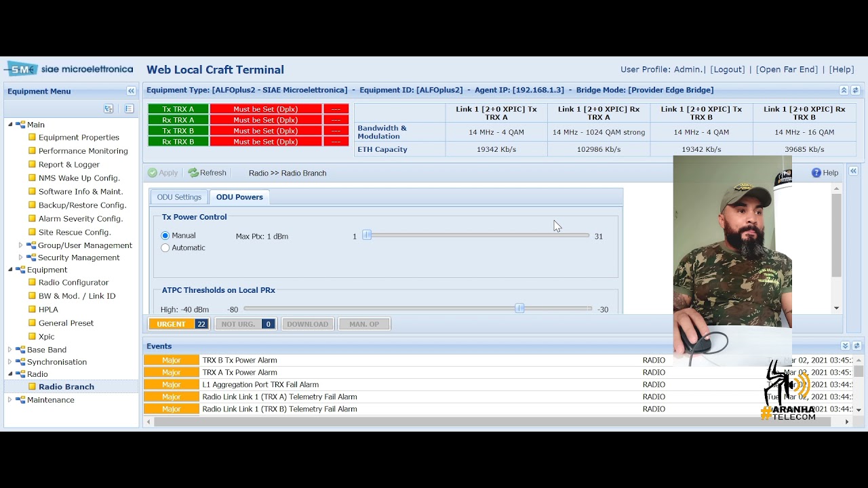Viewport: 868px width, 488px height.
Task: Click the DOWNLOAD status button
Action: 307,324
